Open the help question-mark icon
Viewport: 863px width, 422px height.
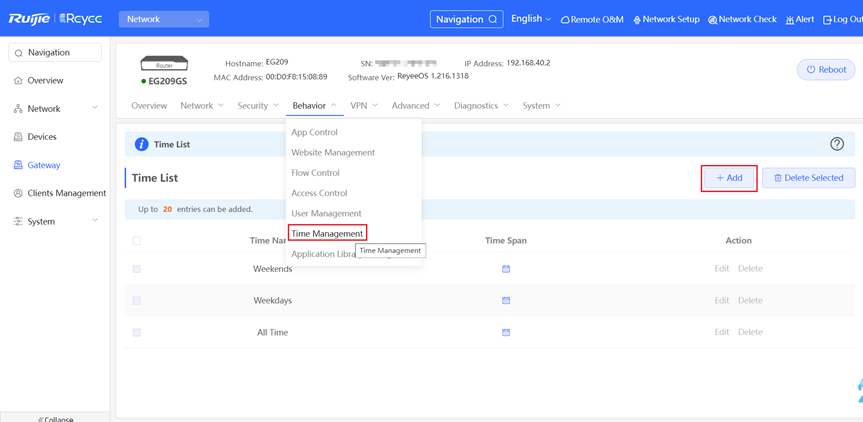tap(837, 144)
